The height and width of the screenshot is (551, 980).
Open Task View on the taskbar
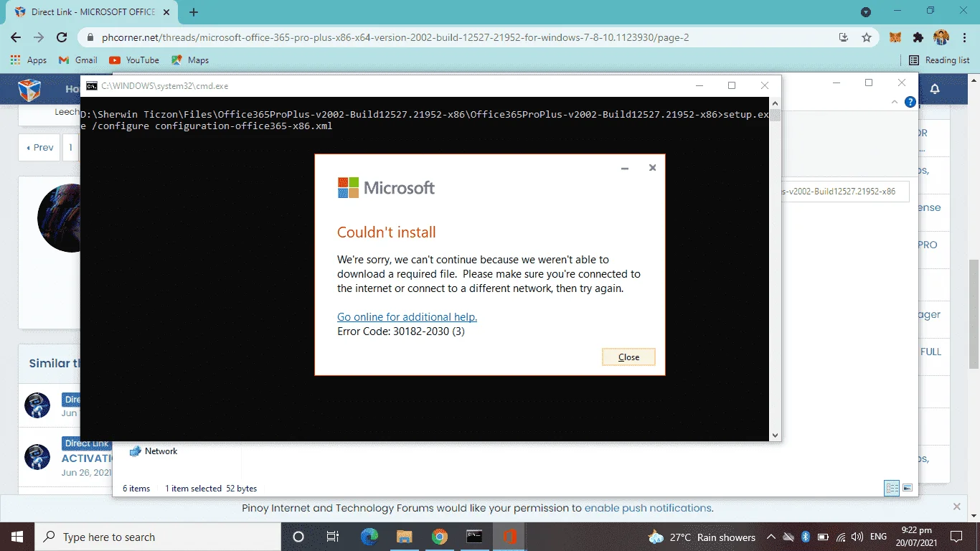[x=333, y=537]
